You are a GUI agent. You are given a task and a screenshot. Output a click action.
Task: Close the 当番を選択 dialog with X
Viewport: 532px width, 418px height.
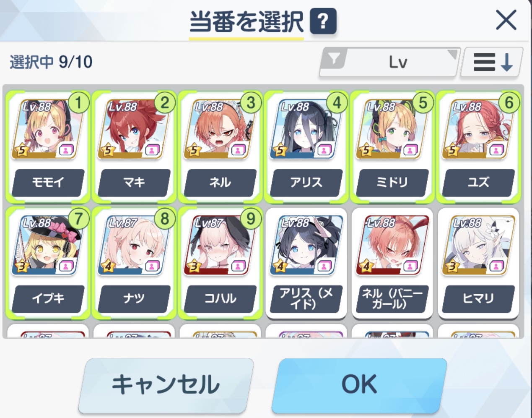(x=506, y=20)
